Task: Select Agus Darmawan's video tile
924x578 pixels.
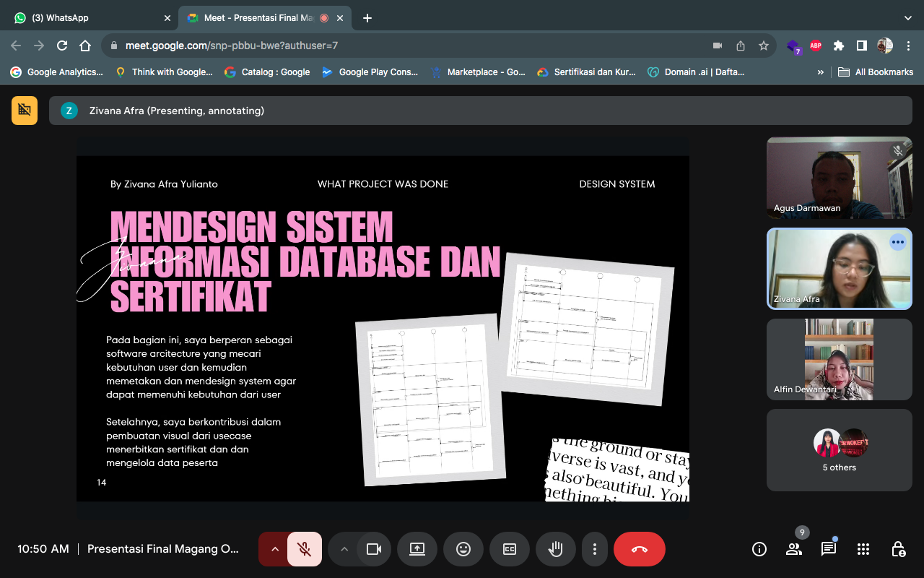Action: tap(839, 178)
